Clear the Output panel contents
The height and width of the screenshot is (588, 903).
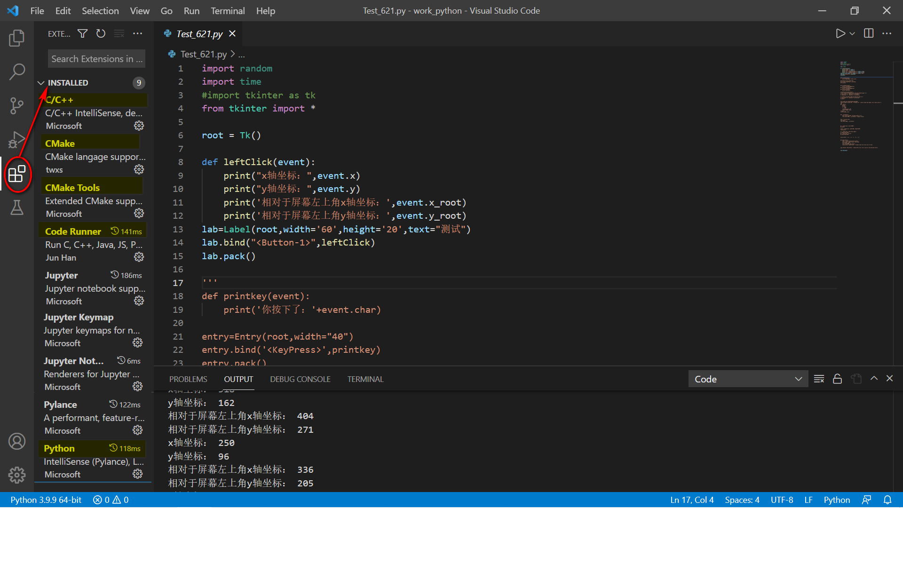click(x=819, y=379)
